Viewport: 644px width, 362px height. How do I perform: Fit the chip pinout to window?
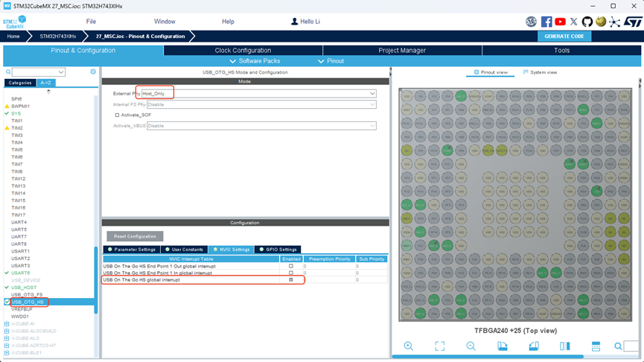pos(439,346)
